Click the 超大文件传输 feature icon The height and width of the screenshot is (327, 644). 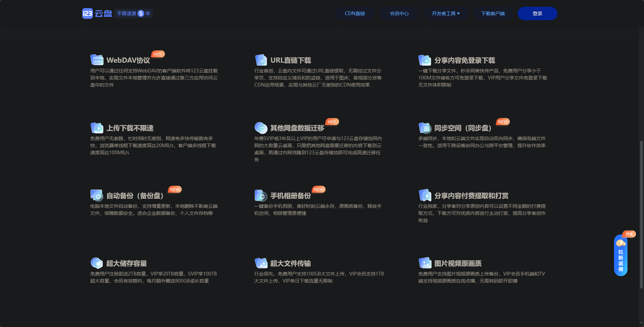pos(261,263)
